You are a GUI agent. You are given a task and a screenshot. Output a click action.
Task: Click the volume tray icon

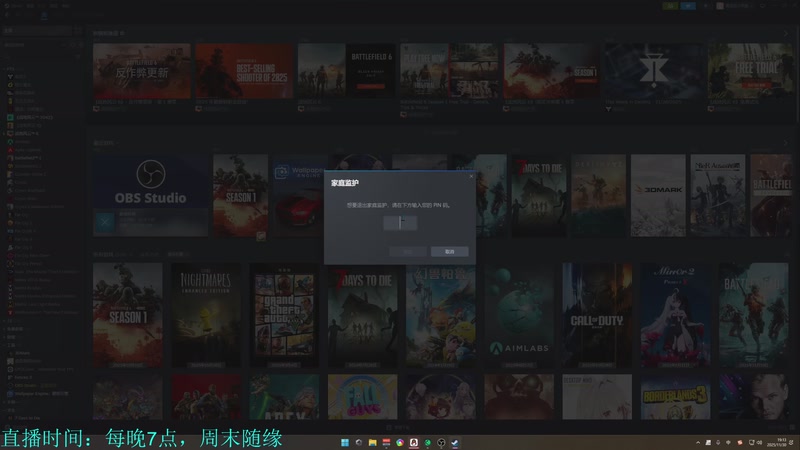click(x=760, y=442)
